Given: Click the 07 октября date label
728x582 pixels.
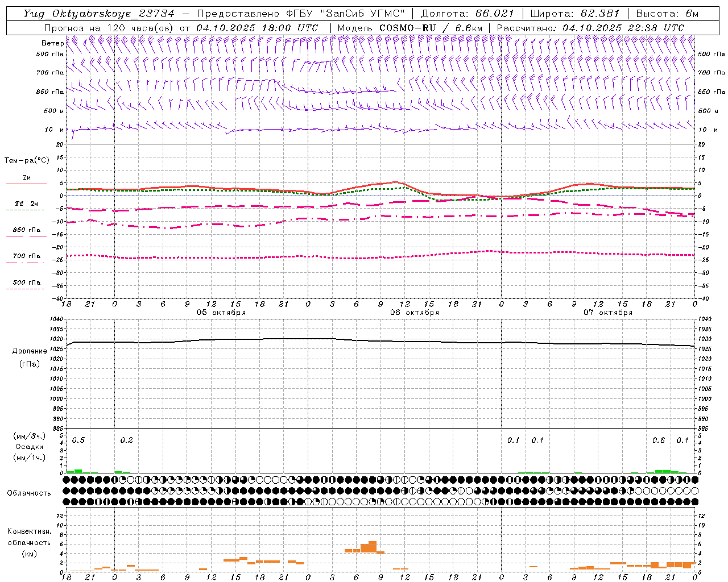Looking at the screenshot, I should (x=608, y=313).
